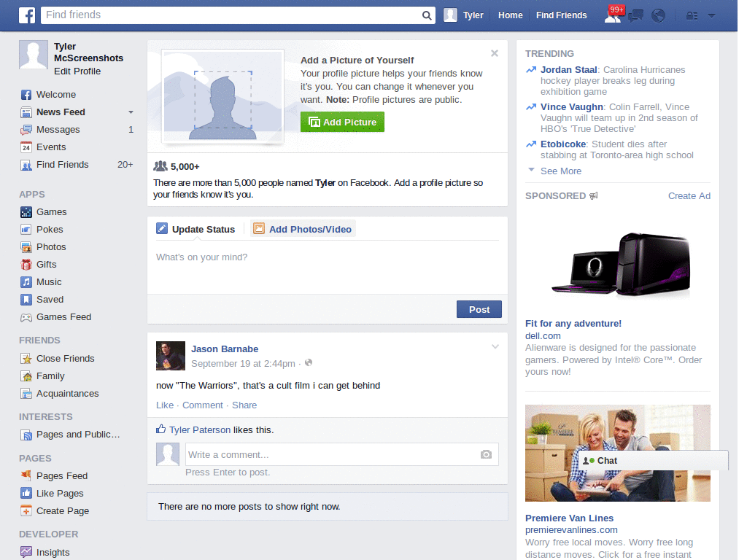Open Vince Vaughn trending topic
The width and height of the screenshot is (747, 560).
(x=572, y=107)
